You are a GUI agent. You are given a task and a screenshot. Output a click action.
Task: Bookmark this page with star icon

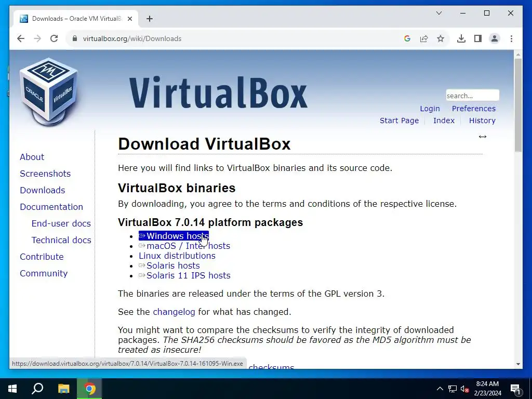click(x=441, y=38)
